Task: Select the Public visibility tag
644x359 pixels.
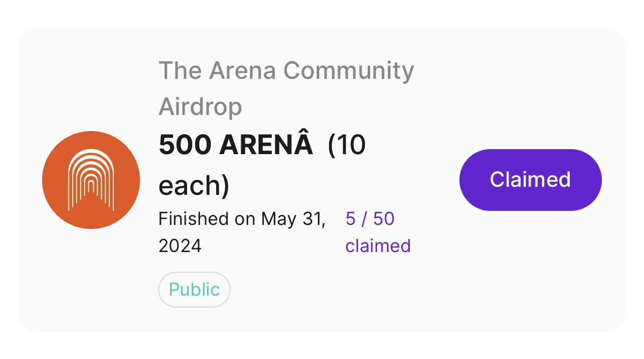Action: click(x=194, y=290)
